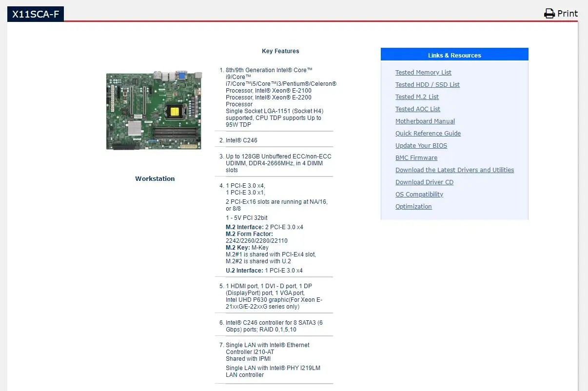The width and height of the screenshot is (588, 391).
Task: Click 'M.2#2 is shared with U.2' text
Action: 259,261
